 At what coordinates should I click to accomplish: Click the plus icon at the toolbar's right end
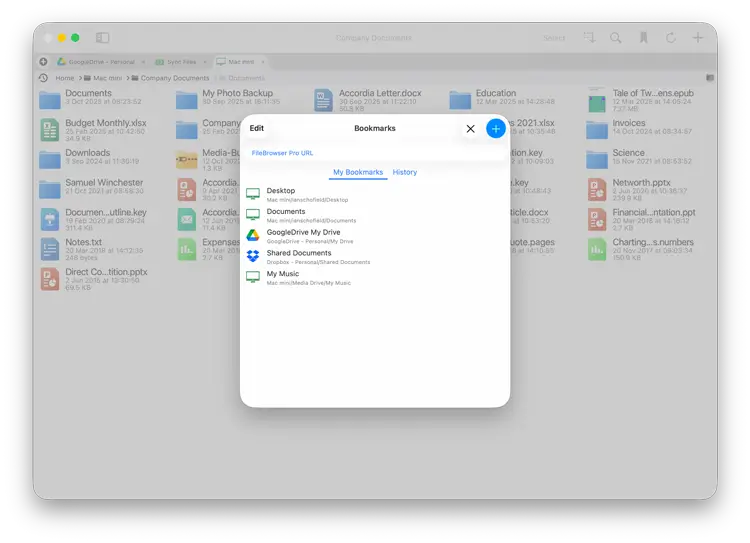(x=698, y=38)
